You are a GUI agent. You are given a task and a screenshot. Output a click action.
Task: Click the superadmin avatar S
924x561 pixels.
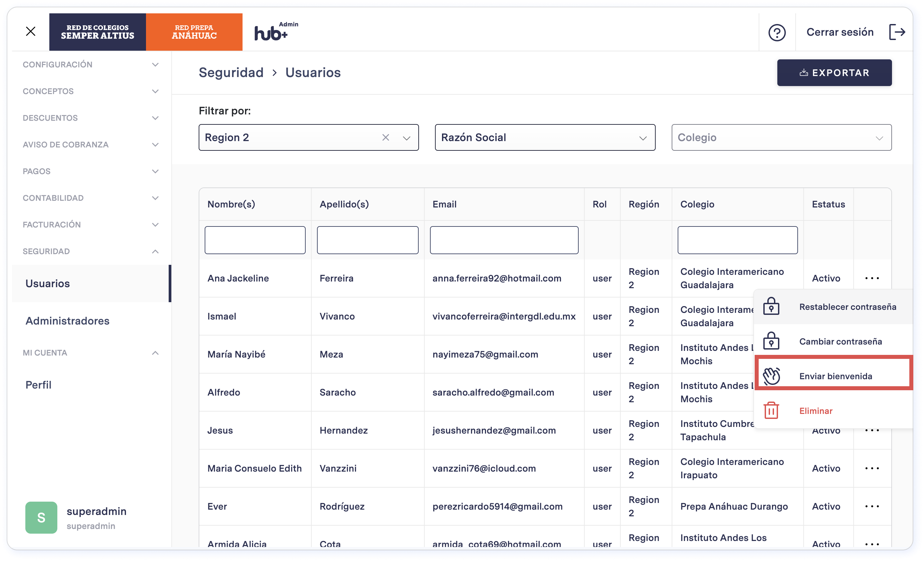tap(41, 518)
